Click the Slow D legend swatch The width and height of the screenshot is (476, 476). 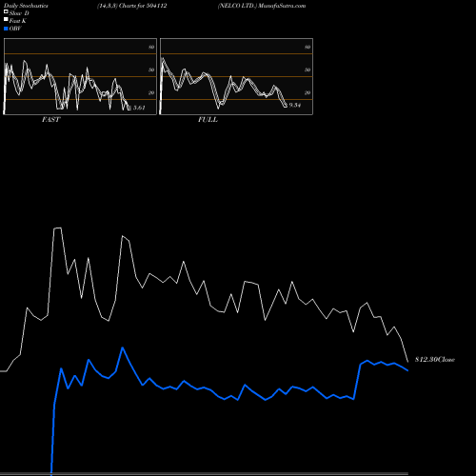click(x=6, y=11)
